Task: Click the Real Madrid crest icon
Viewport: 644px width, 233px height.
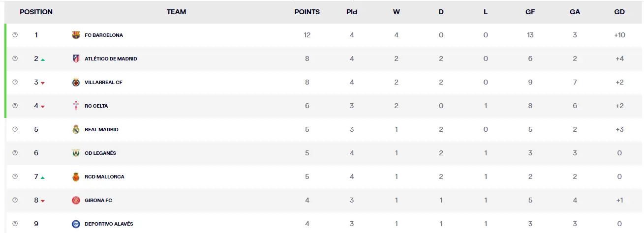Action: (x=76, y=129)
